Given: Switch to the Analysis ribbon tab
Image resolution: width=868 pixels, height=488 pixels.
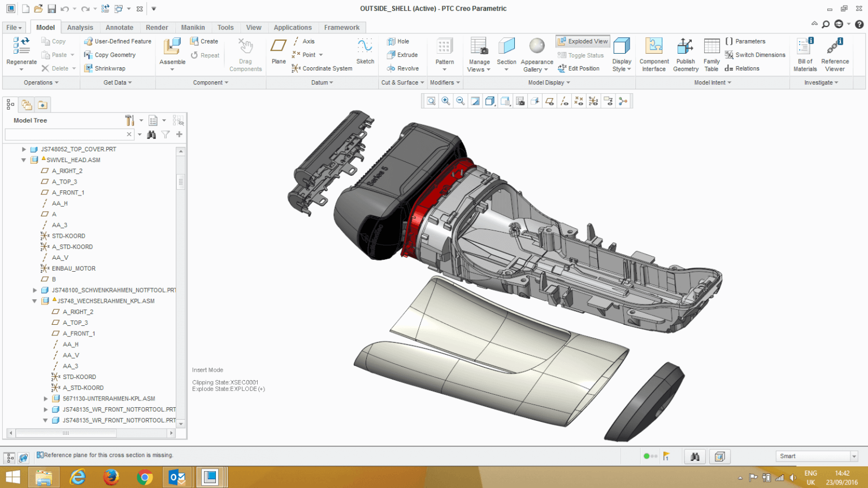Looking at the screenshot, I should [80, 27].
